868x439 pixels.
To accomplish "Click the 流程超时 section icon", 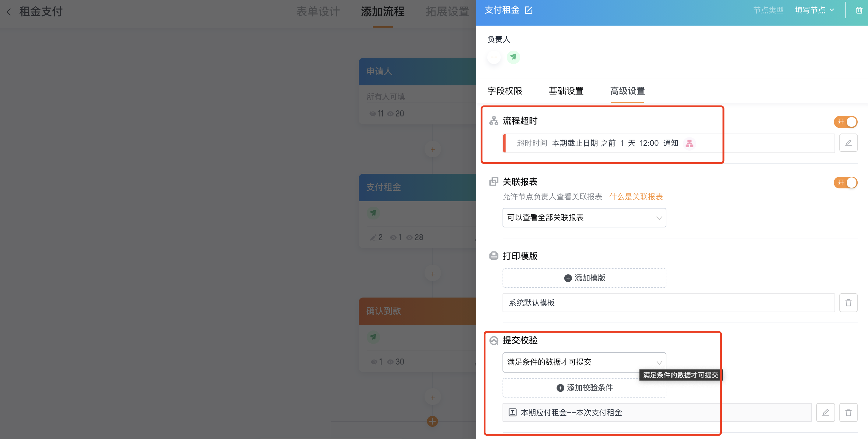I will (494, 121).
